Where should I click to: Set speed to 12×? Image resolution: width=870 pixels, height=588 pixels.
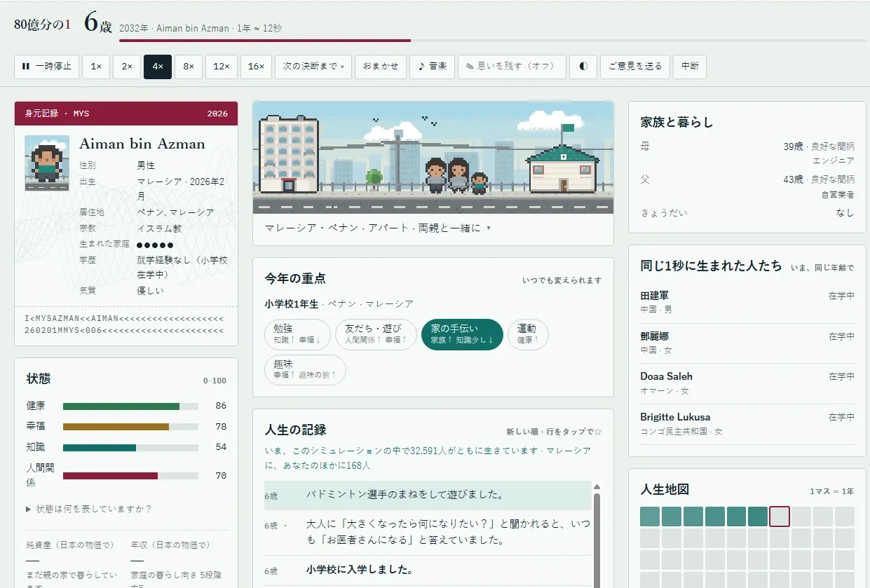222,67
